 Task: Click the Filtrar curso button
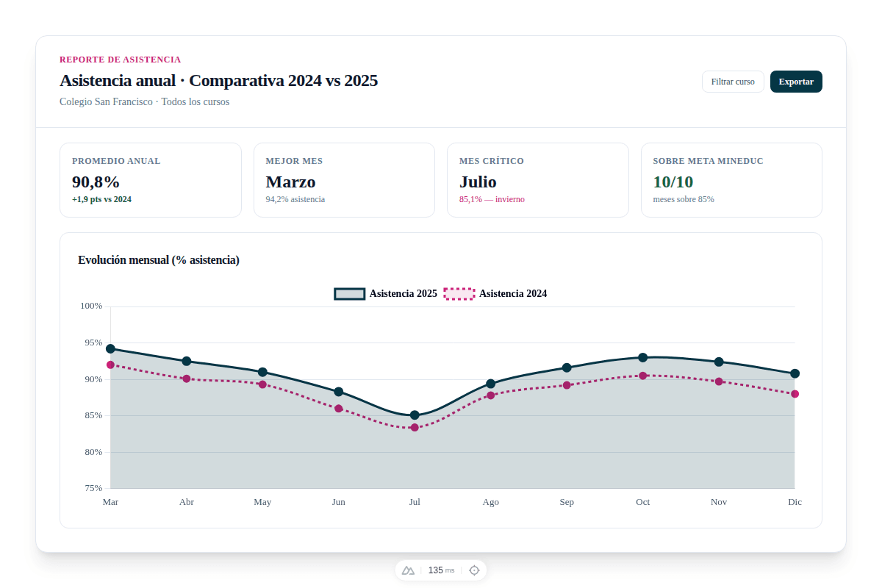coord(733,82)
